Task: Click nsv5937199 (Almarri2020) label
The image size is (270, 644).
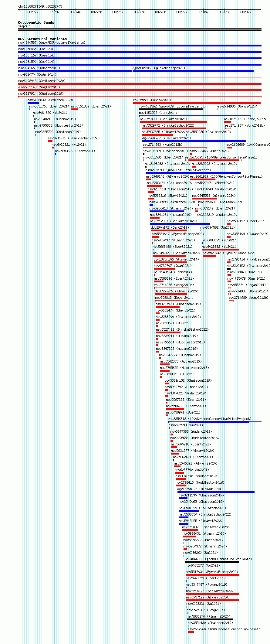Action: click(208, 597)
